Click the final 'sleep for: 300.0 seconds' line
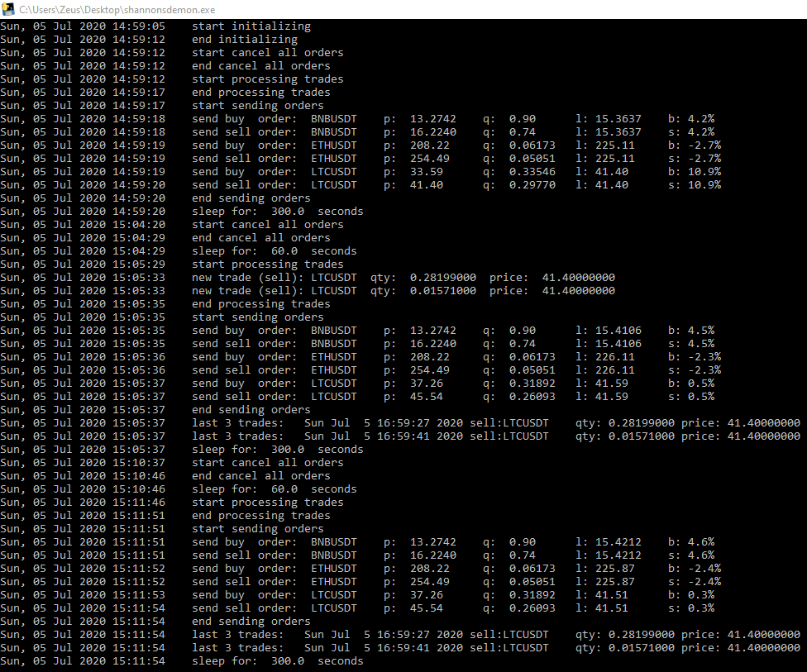807x672 pixels. tap(277, 660)
